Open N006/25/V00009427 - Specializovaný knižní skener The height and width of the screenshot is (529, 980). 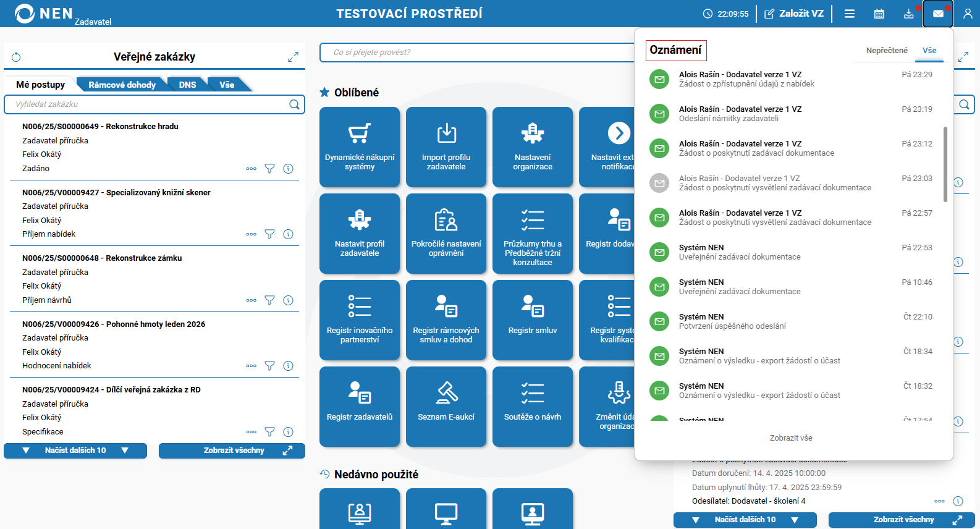pyautogui.click(x=116, y=193)
